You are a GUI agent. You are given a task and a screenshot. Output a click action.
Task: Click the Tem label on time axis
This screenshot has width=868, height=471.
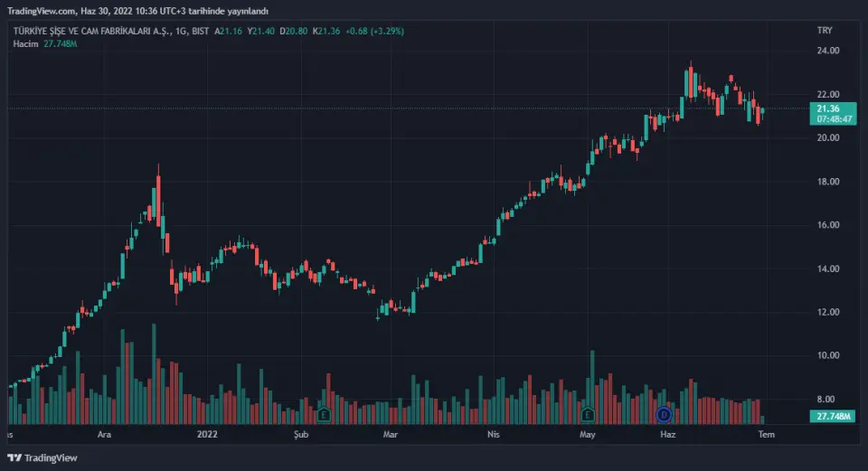pos(766,435)
